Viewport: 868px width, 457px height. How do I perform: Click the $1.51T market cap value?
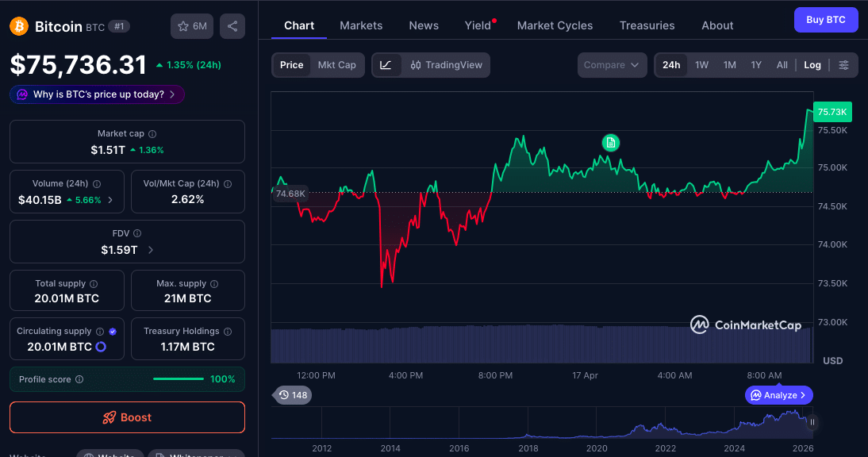[x=108, y=150]
